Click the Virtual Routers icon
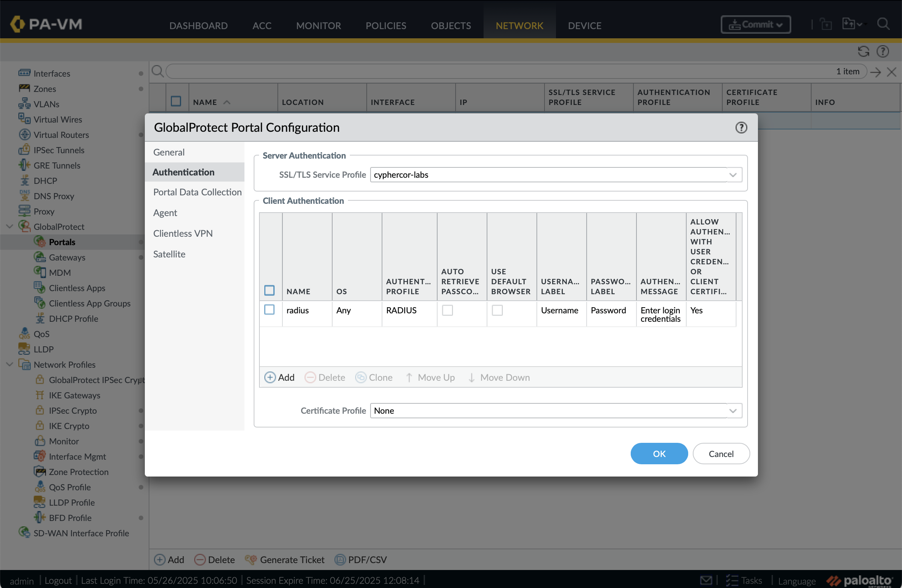Screen dimensions: 902x588 (25, 134)
